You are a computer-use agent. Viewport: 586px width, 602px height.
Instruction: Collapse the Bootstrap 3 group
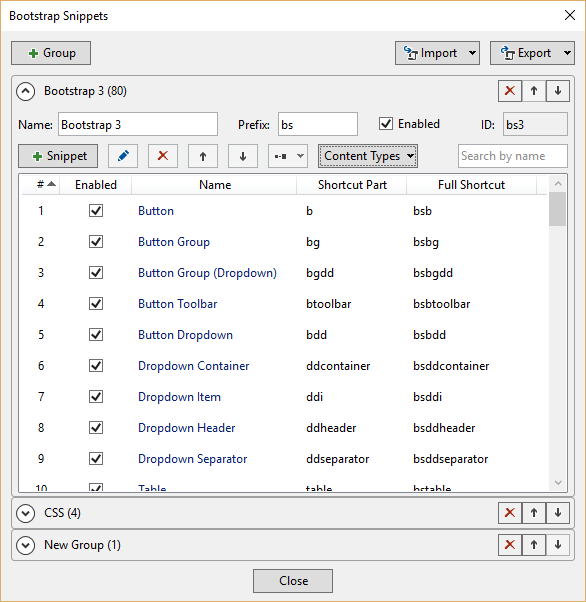pyautogui.click(x=26, y=91)
